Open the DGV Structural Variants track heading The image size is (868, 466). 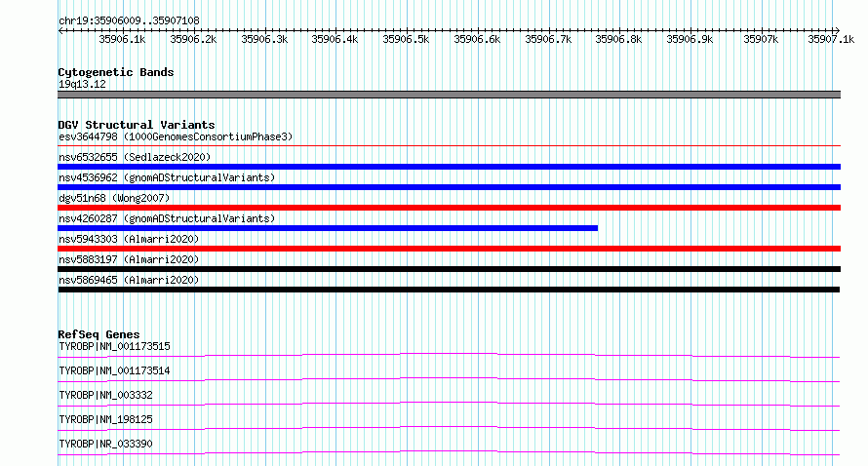[137, 125]
